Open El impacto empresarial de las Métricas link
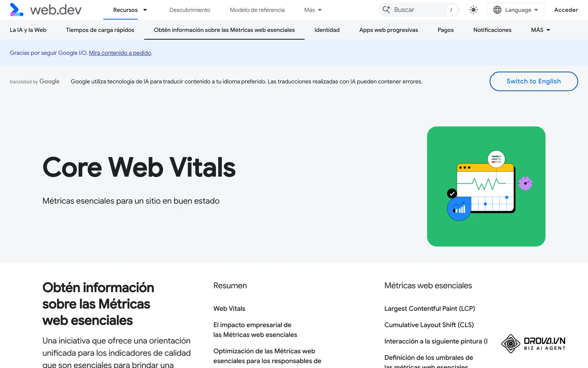 point(255,330)
